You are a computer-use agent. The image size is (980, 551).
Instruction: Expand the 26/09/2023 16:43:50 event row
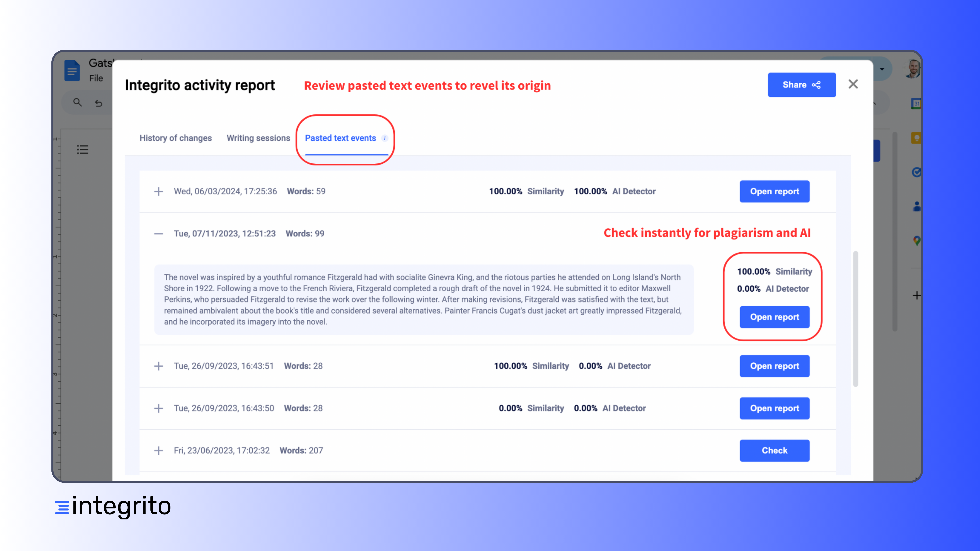[x=159, y=408]
